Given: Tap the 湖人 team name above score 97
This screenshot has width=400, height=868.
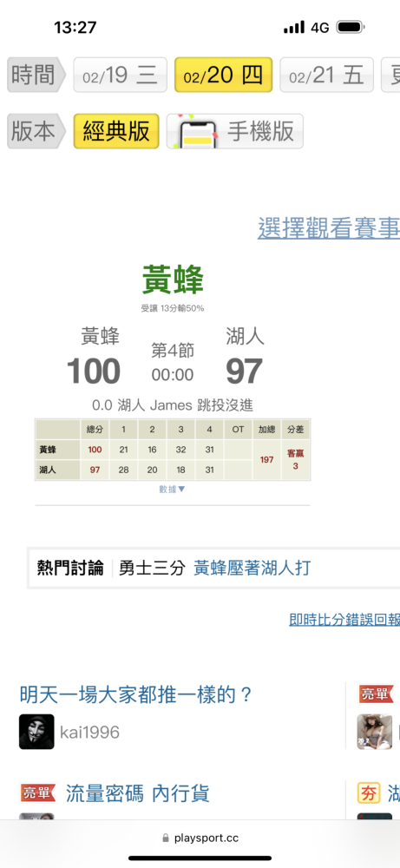Looking at the screenshot, I should coord(245,336).
